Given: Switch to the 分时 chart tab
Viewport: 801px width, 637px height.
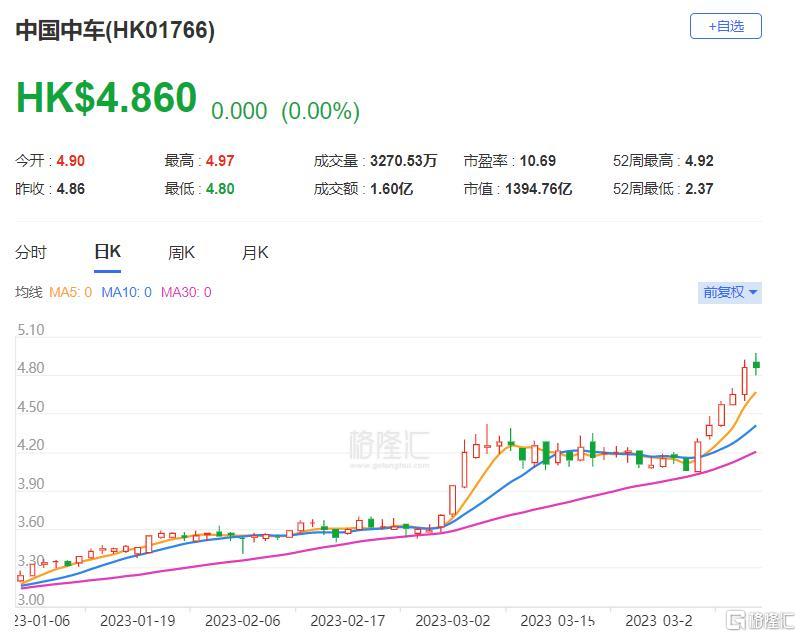Looking at the screenshot, I should pyautogui.click(x=31, y=252).
